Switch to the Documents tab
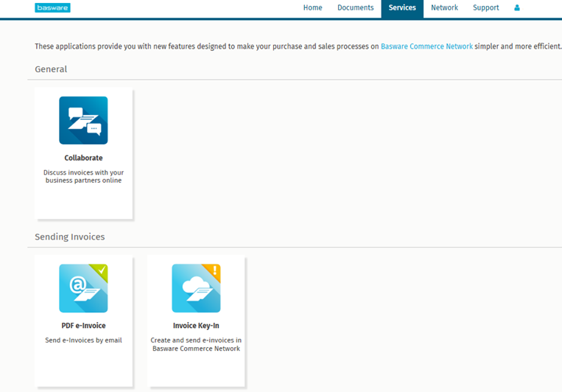 355,7
